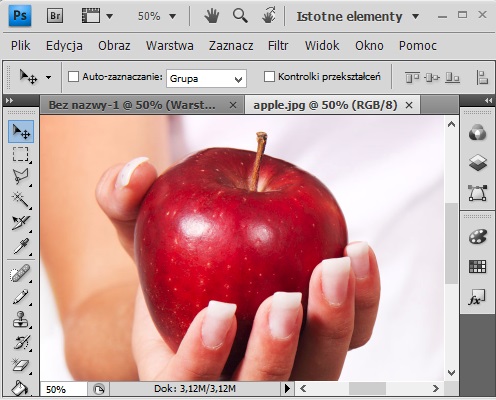Open the Color panel icon
The height and width of the screenshot is (400, 496).
coord(477,133)
